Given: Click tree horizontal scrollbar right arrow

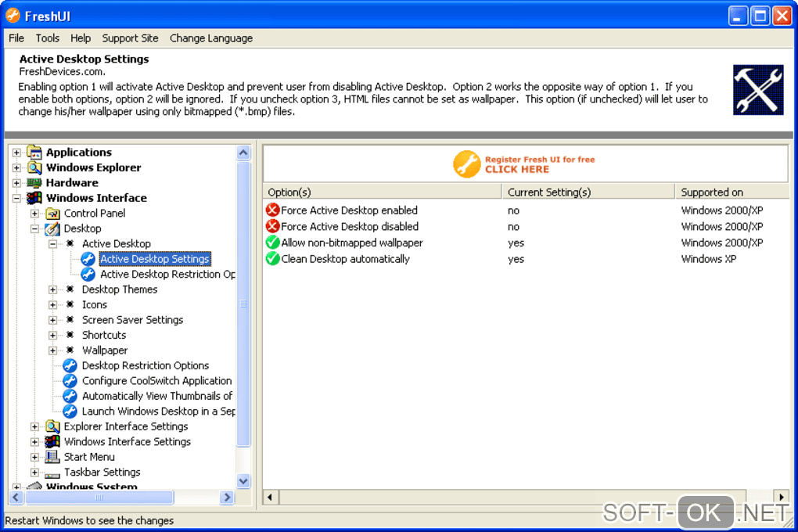Looking at the screenshot, I should (227, 498).
